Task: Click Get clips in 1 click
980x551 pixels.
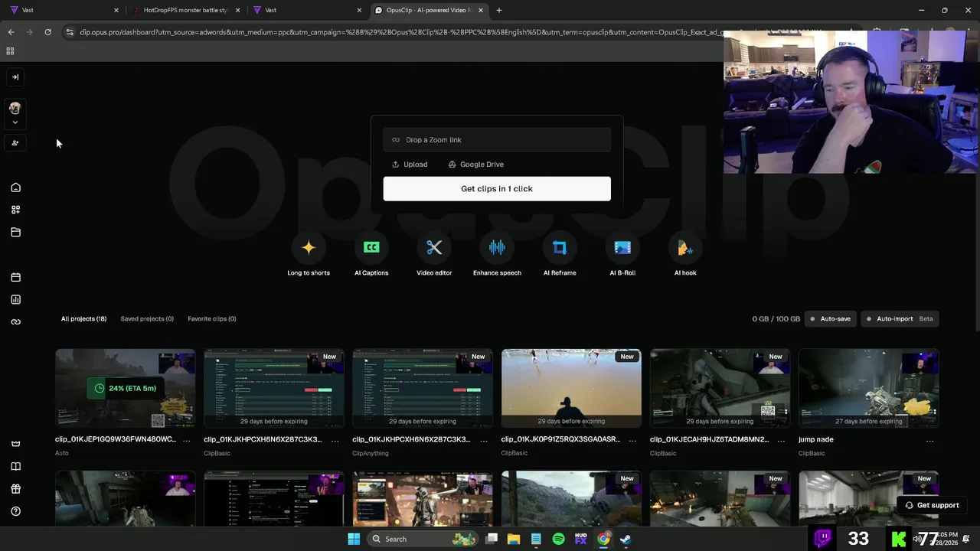Action: pos(497,189)
